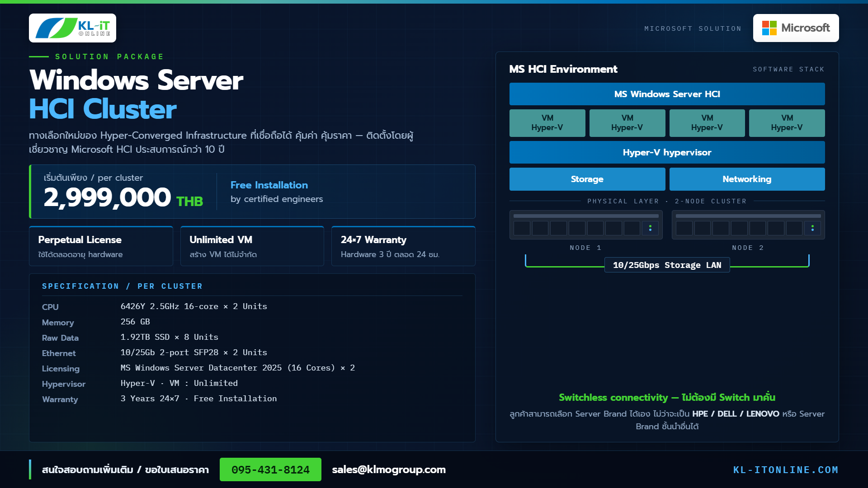868x488 pixels.
Task: Visit the KL-ITONLINE.COM link
Action: [x=786, y=470]
